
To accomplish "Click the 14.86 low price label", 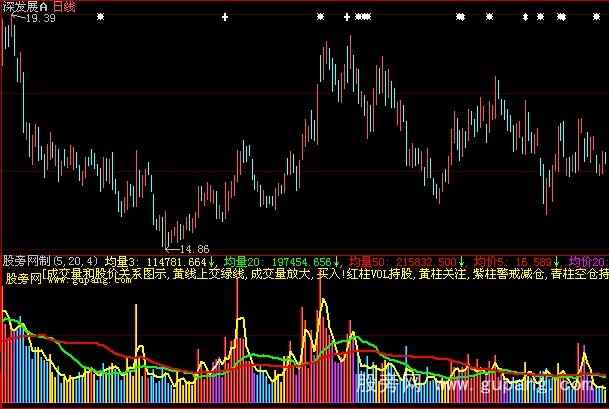I will (195, 249).
